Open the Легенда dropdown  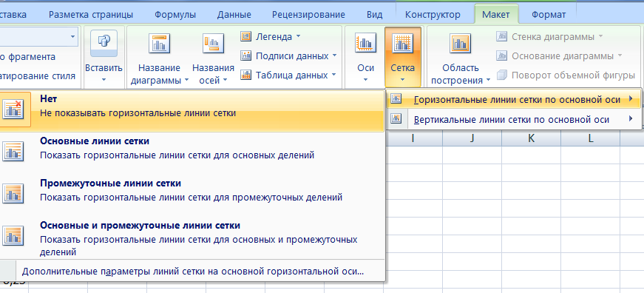271,36
